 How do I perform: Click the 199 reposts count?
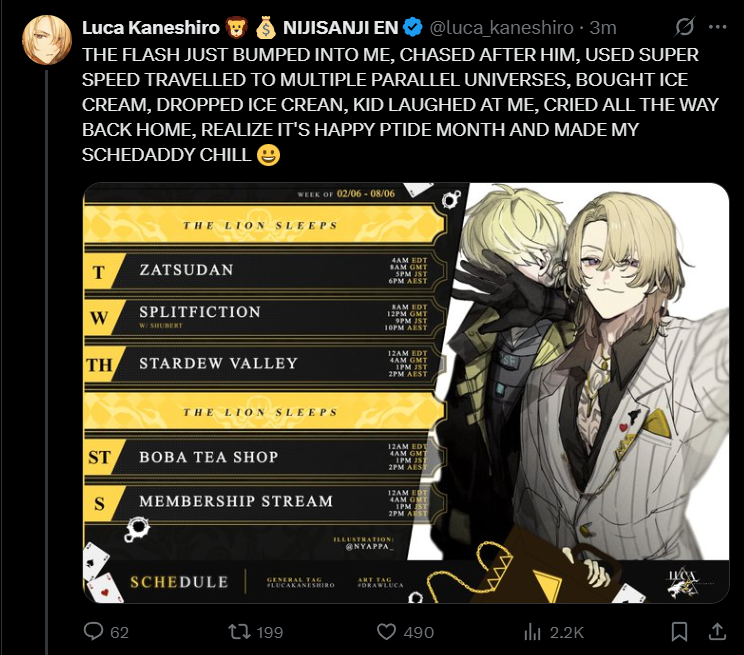270,632
